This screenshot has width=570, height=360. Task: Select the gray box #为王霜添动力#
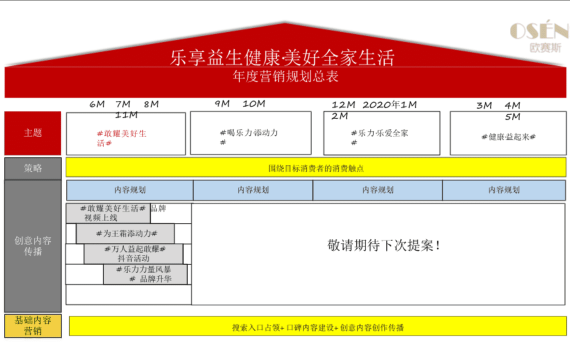click(125, 233)
